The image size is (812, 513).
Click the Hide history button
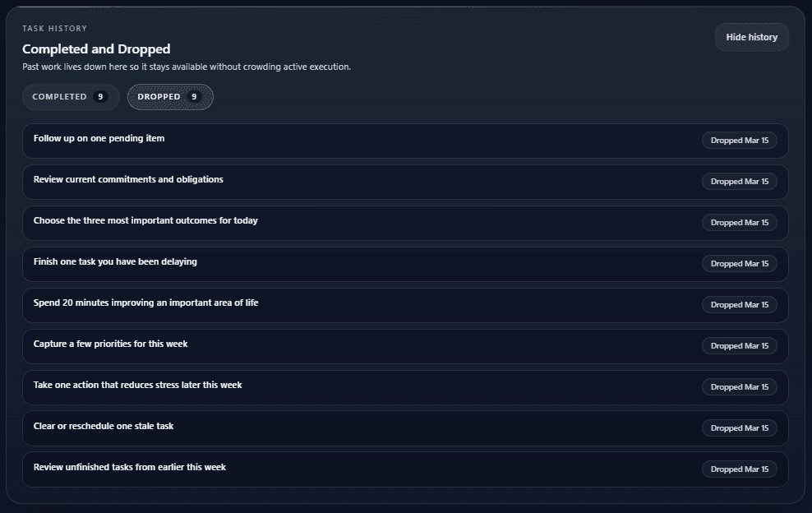click(x=750, y=36)
